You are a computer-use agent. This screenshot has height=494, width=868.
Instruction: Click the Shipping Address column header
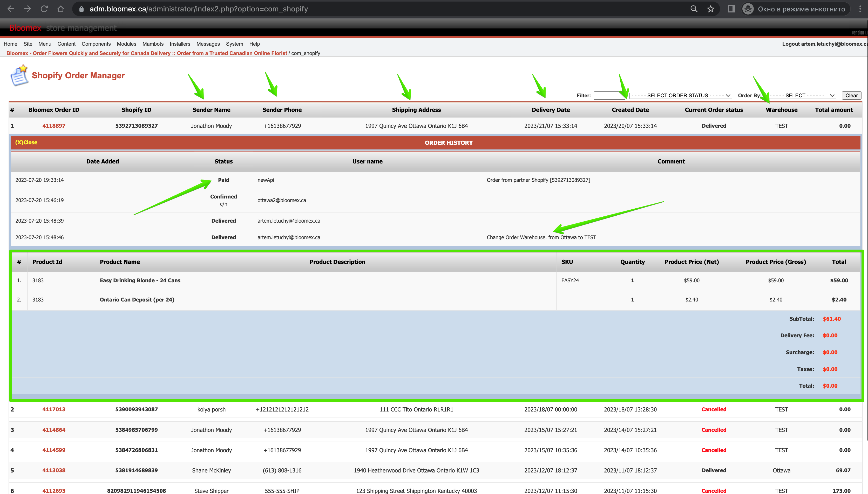416,110
